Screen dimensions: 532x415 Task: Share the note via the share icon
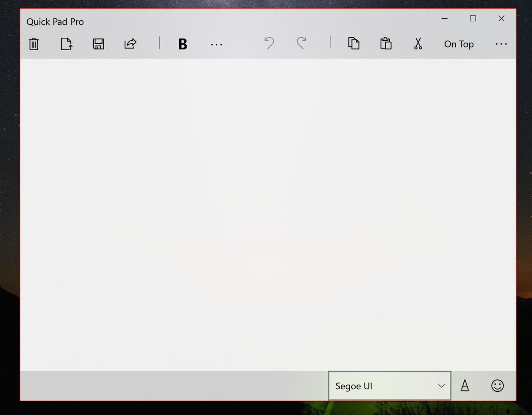[130, 43]
